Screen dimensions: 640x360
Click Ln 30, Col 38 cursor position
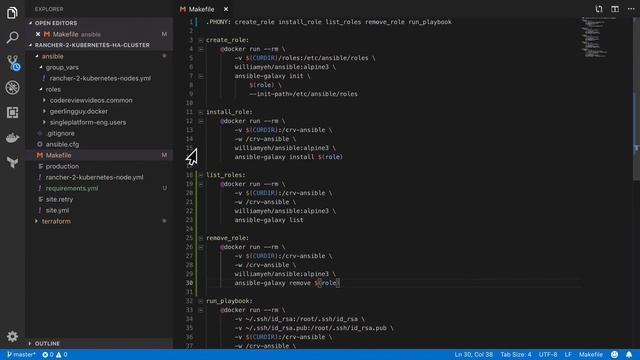(473, 355)
